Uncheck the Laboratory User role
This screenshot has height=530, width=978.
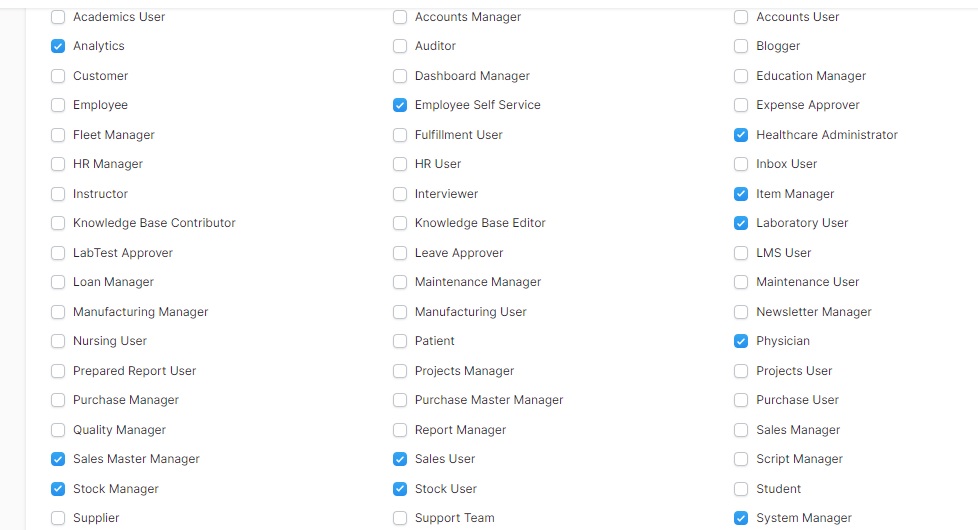[741, 223]
